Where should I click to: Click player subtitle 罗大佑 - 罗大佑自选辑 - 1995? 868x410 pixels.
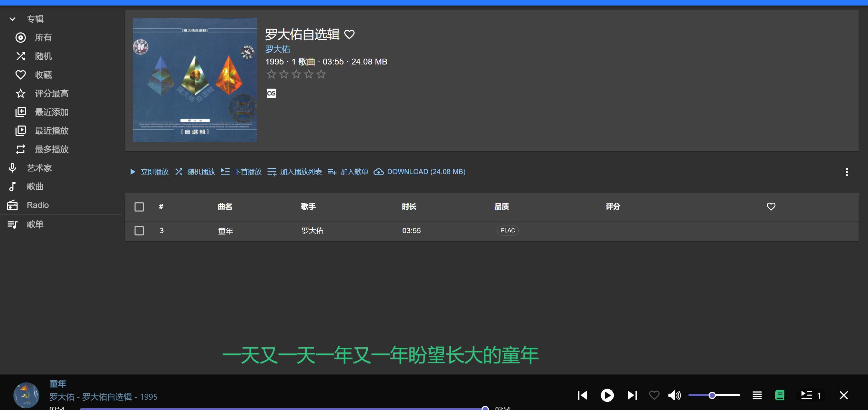click(103, 397)
